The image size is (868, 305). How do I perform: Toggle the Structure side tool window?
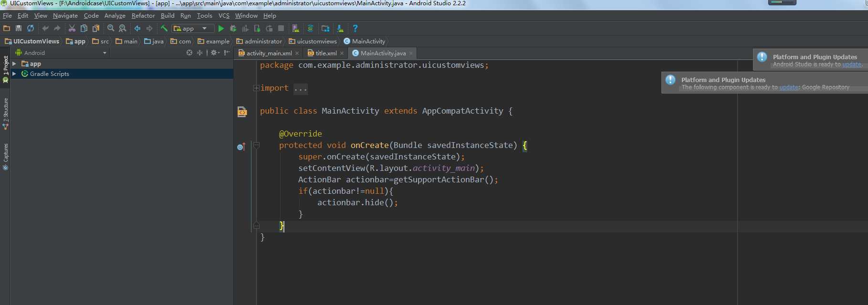point(5,114)
